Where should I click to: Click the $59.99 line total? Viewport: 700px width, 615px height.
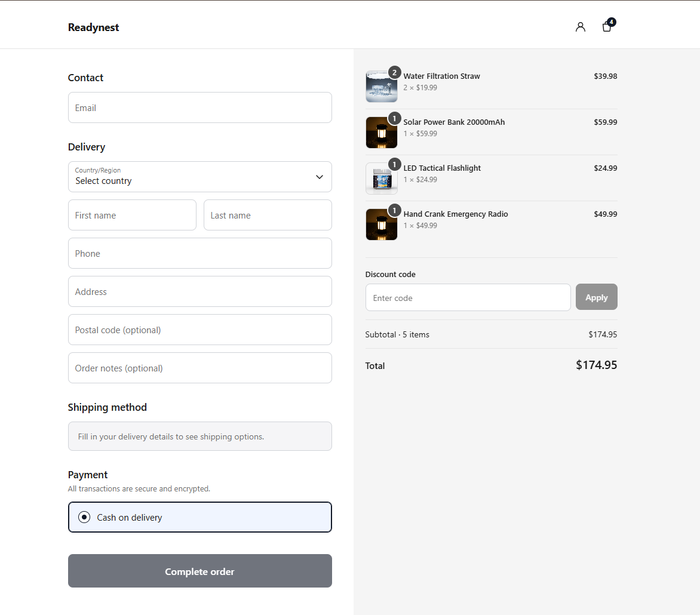606,122
